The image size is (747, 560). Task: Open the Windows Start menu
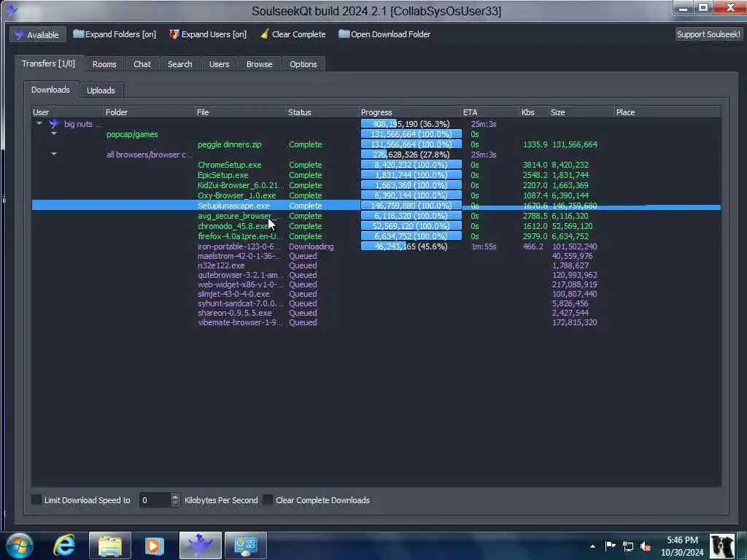[x=20, y=545]
